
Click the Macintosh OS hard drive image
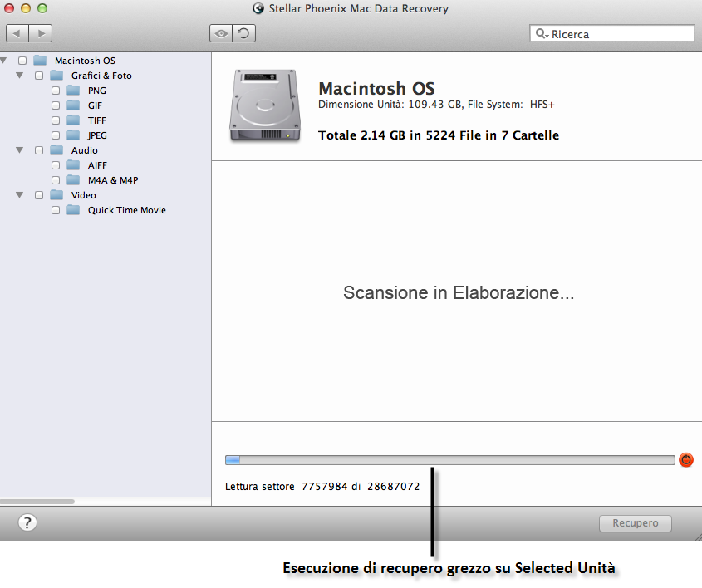click(265, 105)
